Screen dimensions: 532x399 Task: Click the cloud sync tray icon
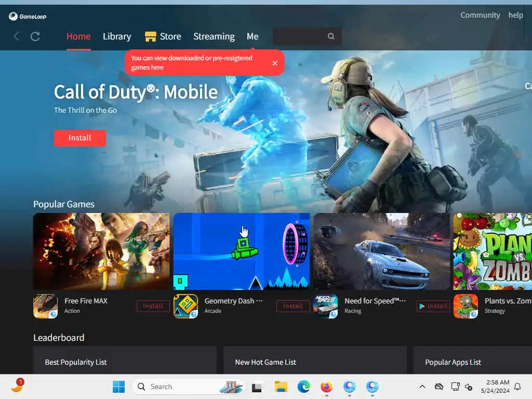coord(439,387)
